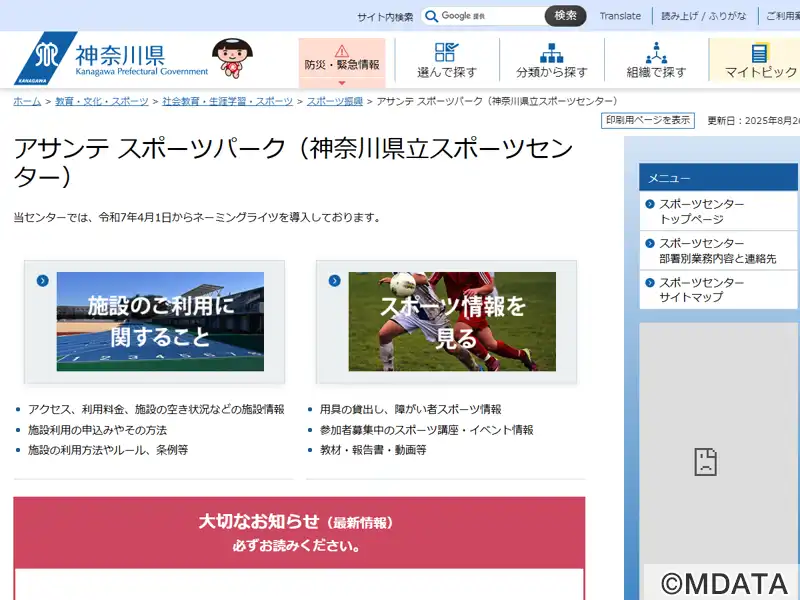
Task: Click 印刷用ページを表示 button
Action: point(648,120)
